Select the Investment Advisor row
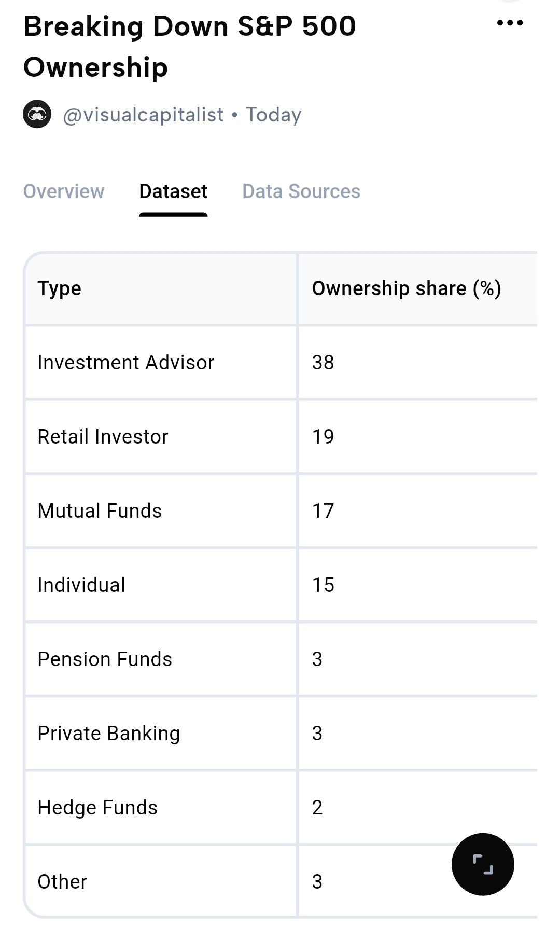Screen dimensions: 560x940 click(281, 362)
